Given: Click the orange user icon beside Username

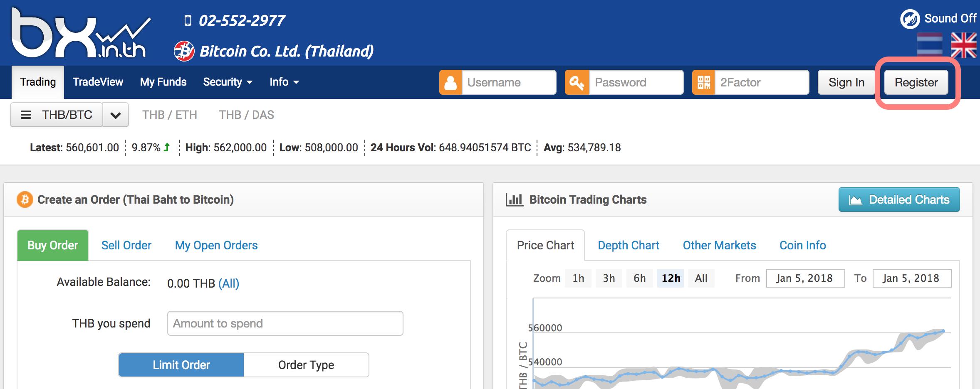Looking at the screenshot, I should (x=450, y=82).
